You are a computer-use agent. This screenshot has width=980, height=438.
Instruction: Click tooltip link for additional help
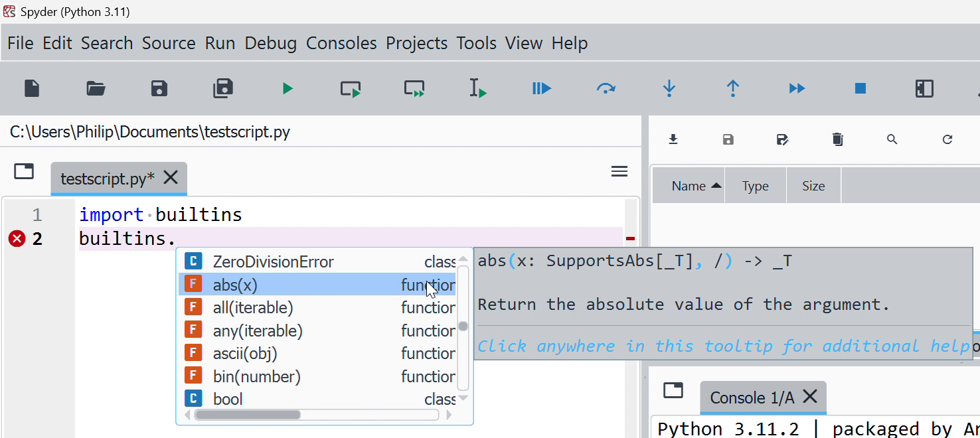(723, 346)
